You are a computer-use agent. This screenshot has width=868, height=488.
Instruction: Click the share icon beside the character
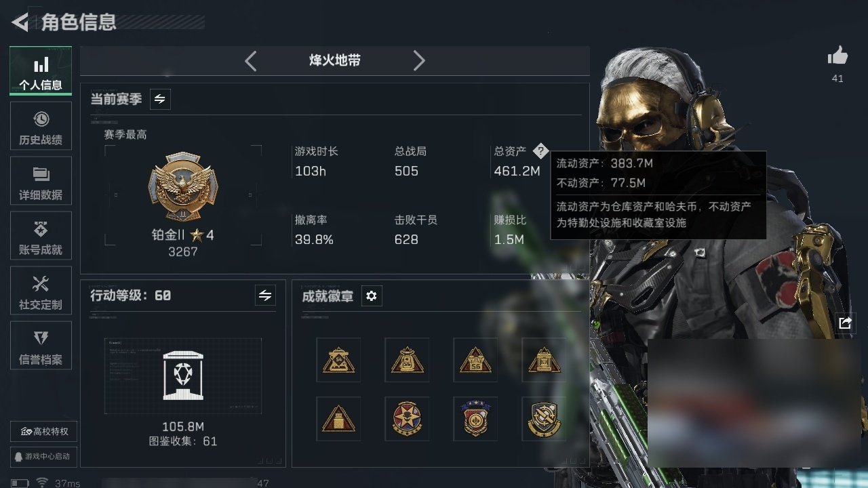[845, 323]
